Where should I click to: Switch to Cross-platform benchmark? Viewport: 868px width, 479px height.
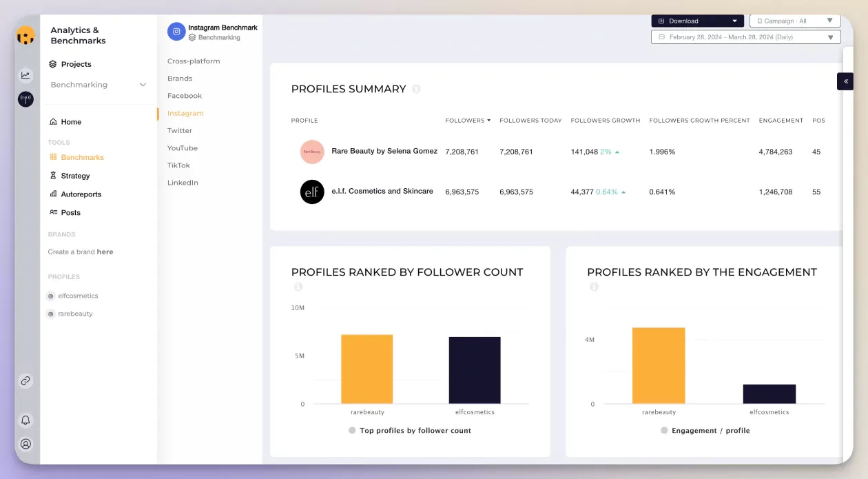[194, 61]
